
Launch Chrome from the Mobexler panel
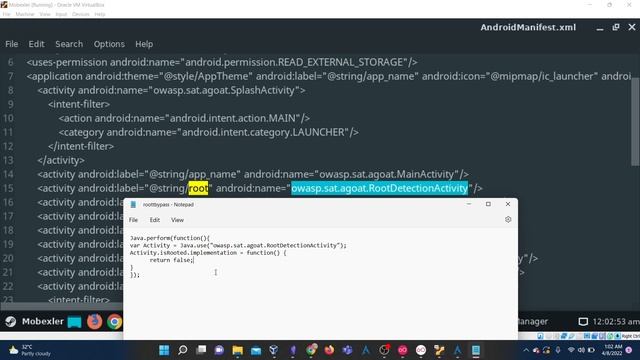pyautogui.click(x=115, y=322)
